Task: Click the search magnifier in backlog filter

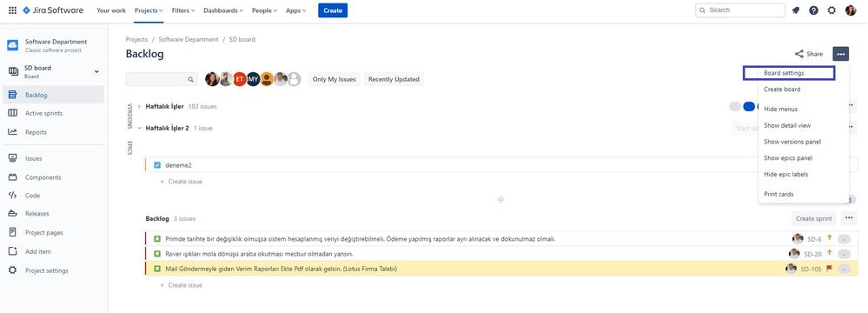Action: [190, 80]
